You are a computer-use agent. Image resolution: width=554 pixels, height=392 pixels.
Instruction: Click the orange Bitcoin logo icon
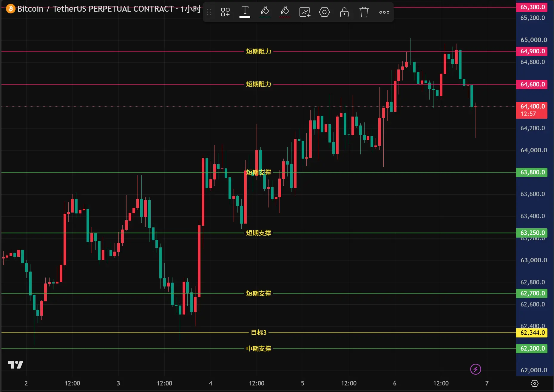click(11, 9)
